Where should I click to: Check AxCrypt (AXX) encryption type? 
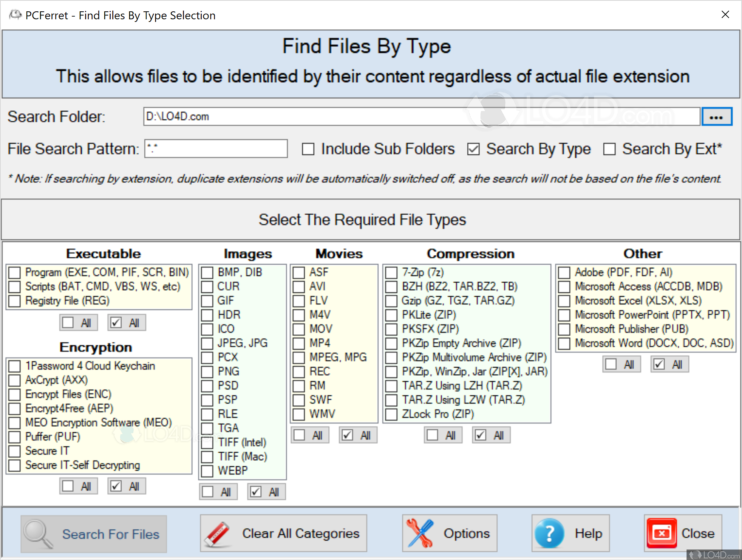tap(15, 380)
